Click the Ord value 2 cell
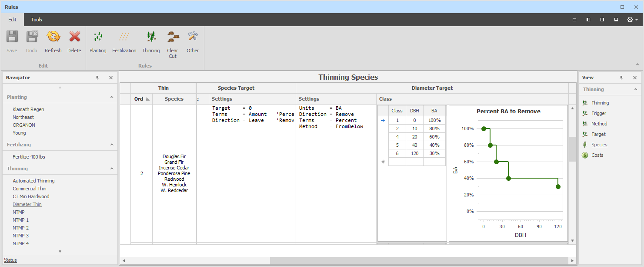 [x=142, y=173]
